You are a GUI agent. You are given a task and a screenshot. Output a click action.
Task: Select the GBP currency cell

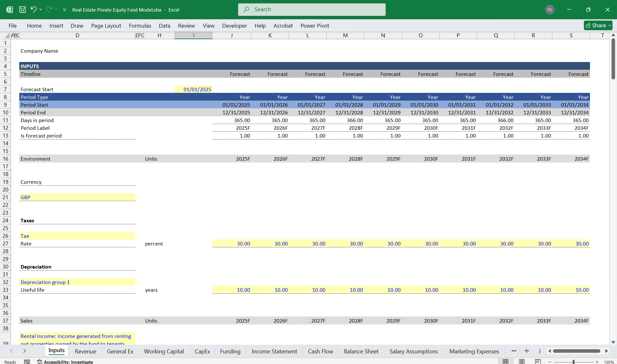click(77, 197)
